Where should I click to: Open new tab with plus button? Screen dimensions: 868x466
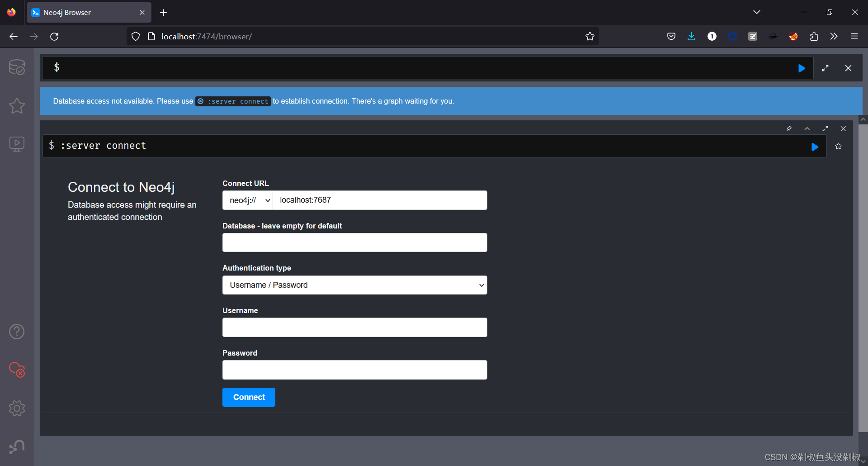click(164, 13)
